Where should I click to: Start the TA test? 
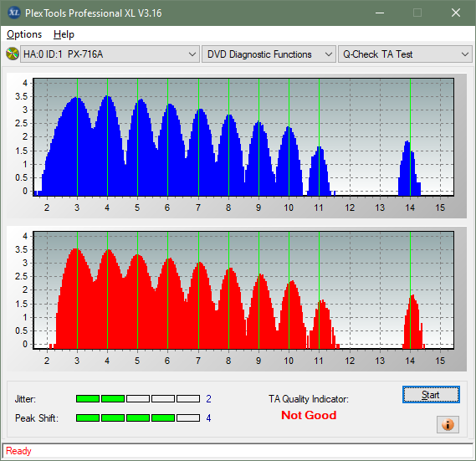[x=431, y=395]
